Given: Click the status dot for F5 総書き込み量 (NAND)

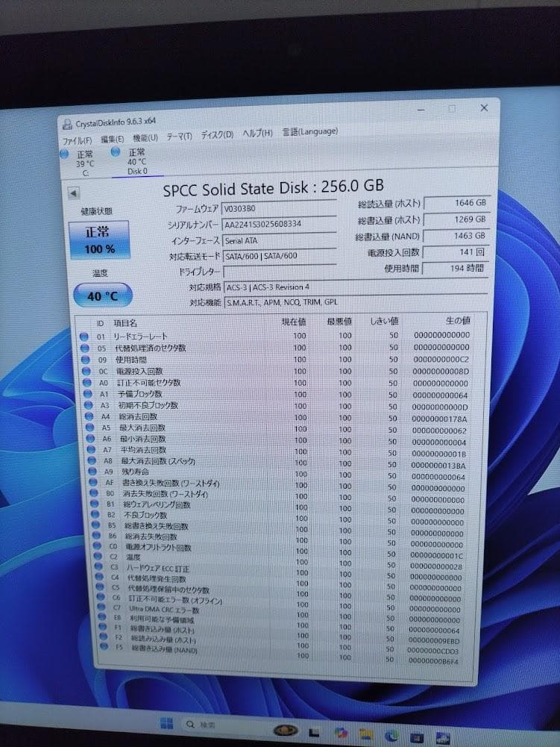Looking at the screenshot, I should tap(104, 647).
